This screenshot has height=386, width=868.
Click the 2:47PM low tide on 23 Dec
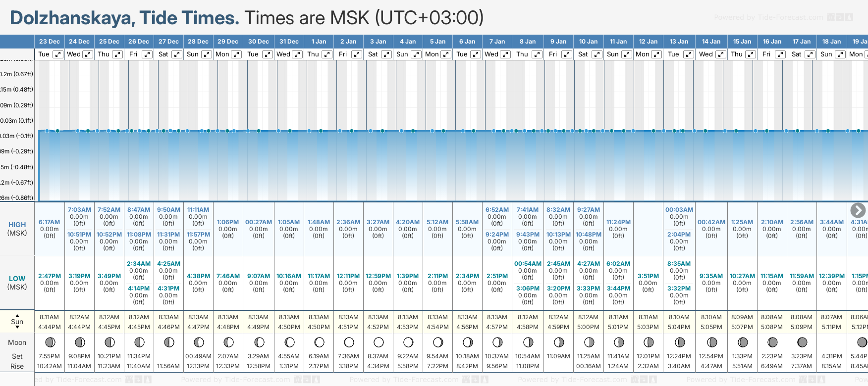pos(50,276)
